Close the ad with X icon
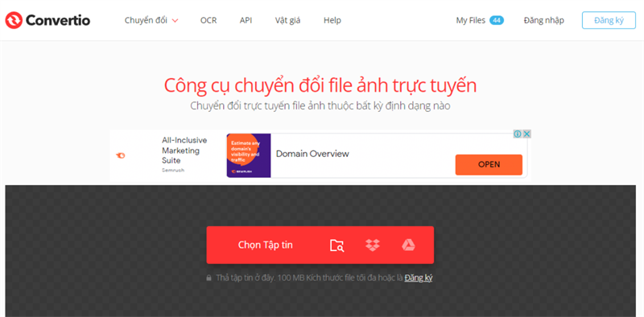 527,134
